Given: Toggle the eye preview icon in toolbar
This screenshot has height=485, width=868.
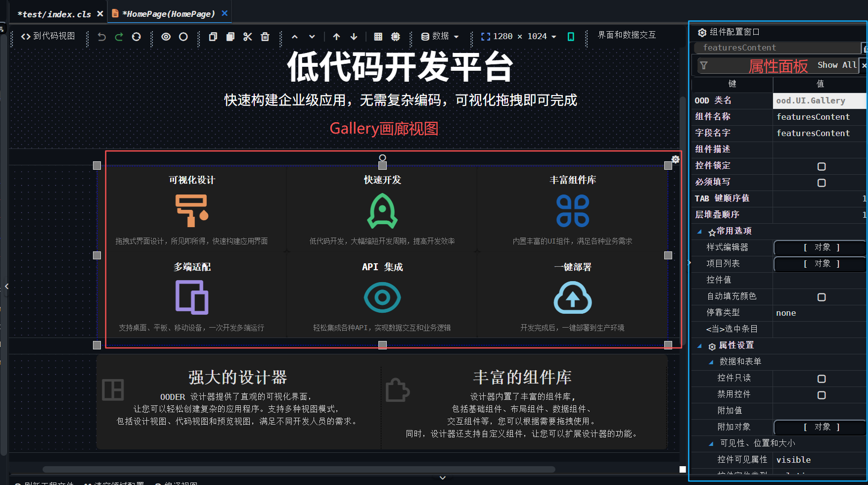Looking at the screenshot, I should tap(166, 37).
